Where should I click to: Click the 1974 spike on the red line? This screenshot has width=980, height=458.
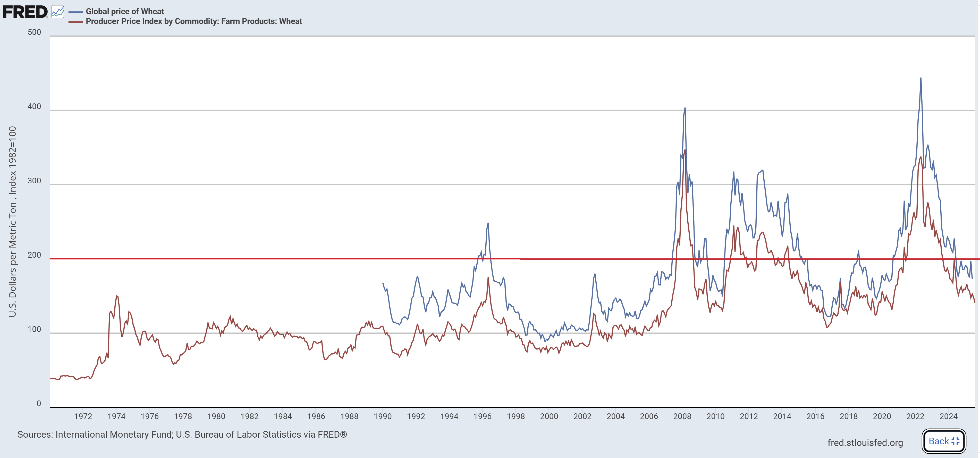pyautogui.click(x=116, y=296)
